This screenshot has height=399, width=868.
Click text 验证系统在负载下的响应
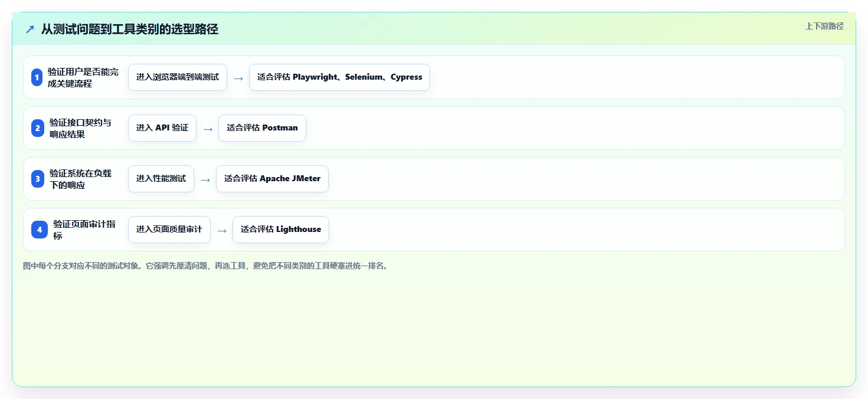point(81,179)
